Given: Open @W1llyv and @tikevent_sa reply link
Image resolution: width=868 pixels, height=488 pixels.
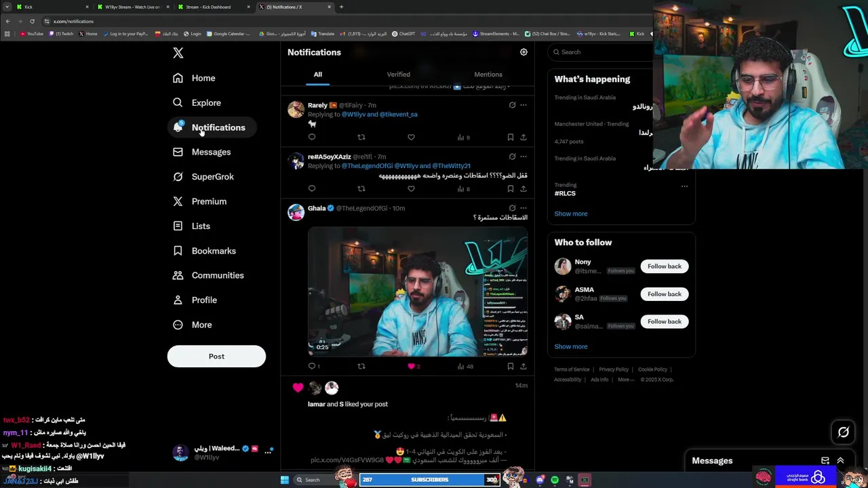Looking at the screenshot, I should pos(379,115).
